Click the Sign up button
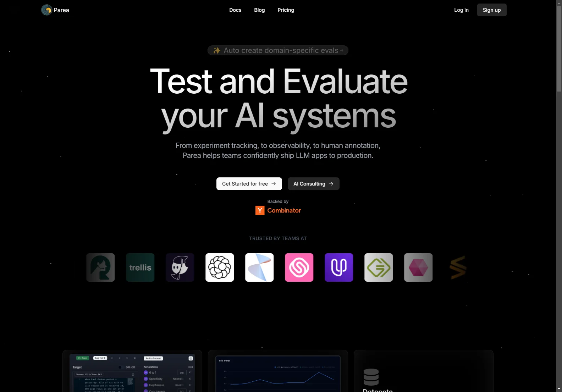 click(492, 10)
